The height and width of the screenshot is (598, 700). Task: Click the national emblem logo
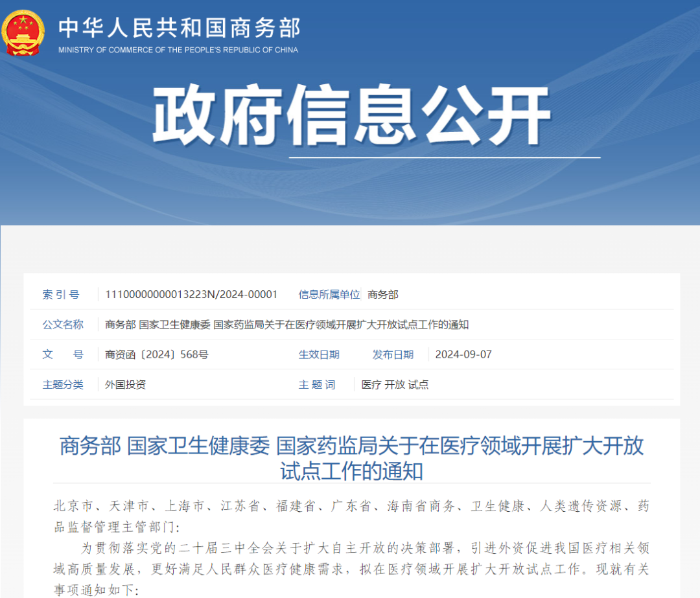pyautogui.click(x=23, y=32)
